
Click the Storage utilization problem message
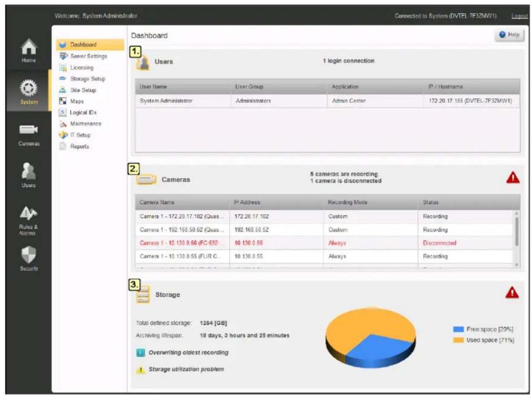[186, 369]
